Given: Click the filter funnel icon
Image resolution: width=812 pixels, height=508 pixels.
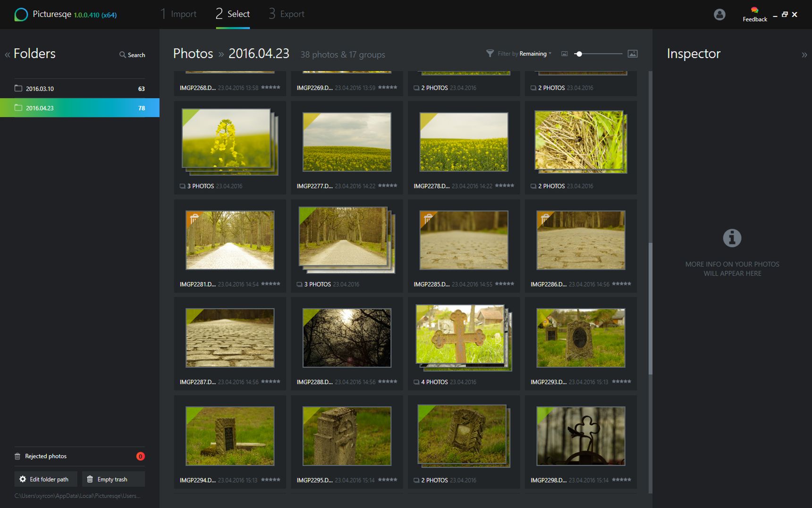Looking at the screenshot, I should pyautogui.click(x=490, y=53).
